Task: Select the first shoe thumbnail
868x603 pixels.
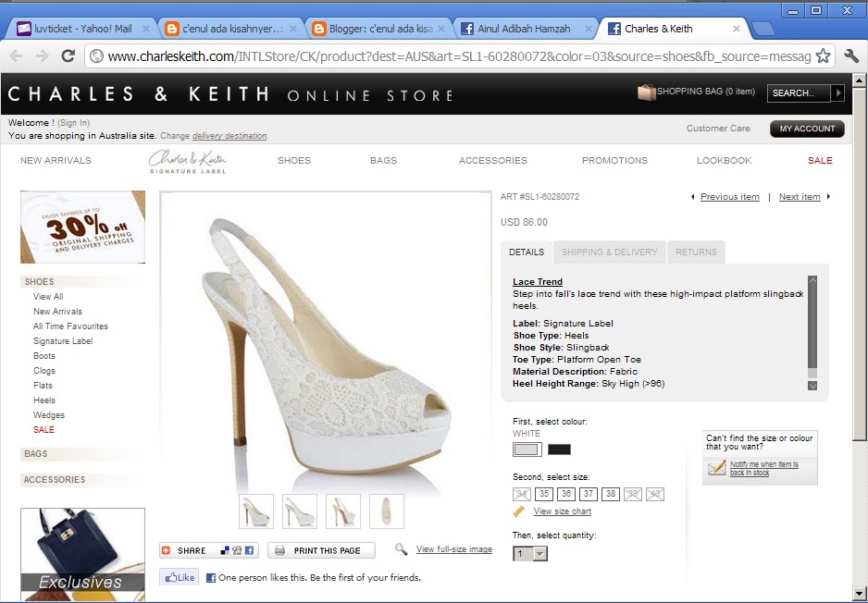Action: click(256, 511)
